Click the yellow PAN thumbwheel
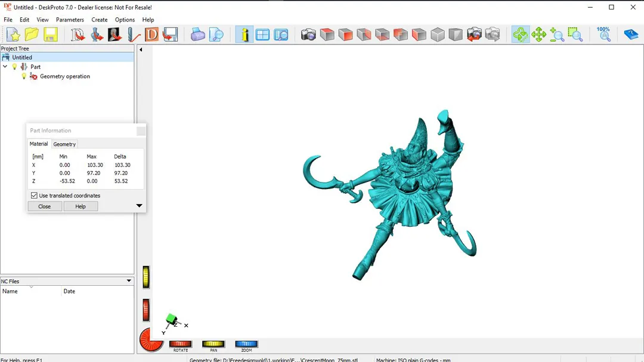This screenshot has width=644, height=362. (x=213, y=344)
